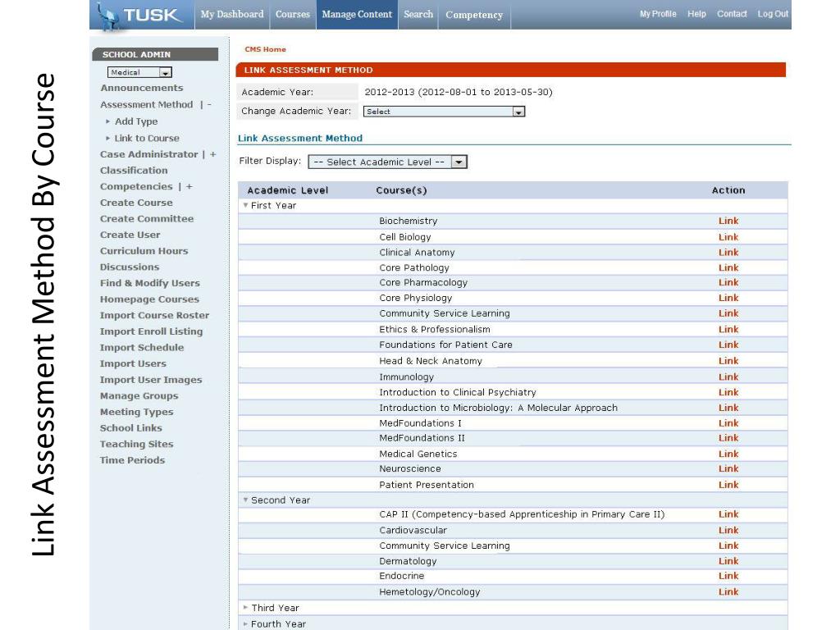This screenshot has width=840, height=630.
Task: Open Import Enroll Listing
Action: (151, 331)
